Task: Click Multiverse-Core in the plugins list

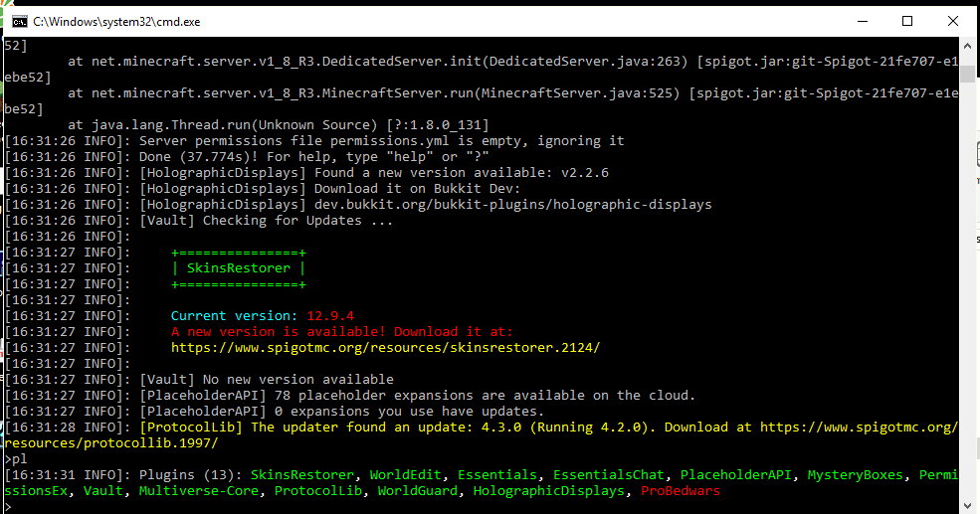Action: pyautogui.click(x=202, y=491)
